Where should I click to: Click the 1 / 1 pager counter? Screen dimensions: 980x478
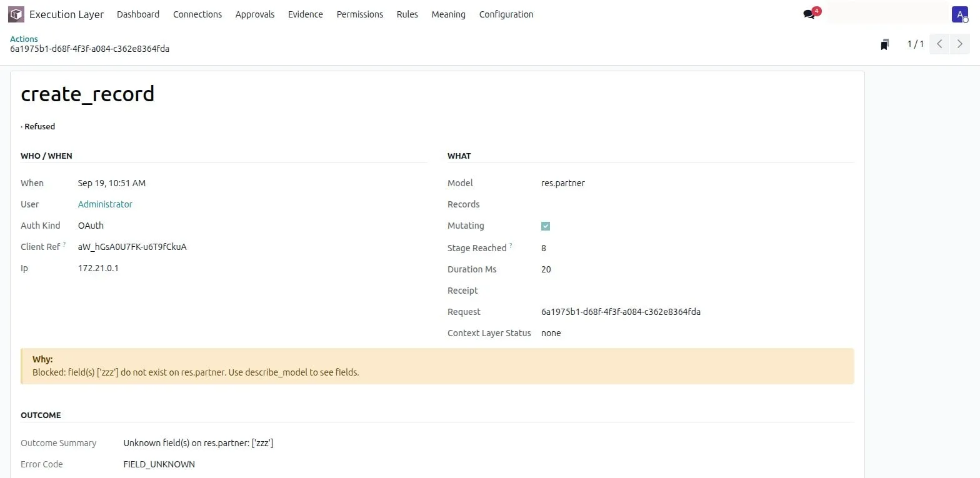(916, 44)
